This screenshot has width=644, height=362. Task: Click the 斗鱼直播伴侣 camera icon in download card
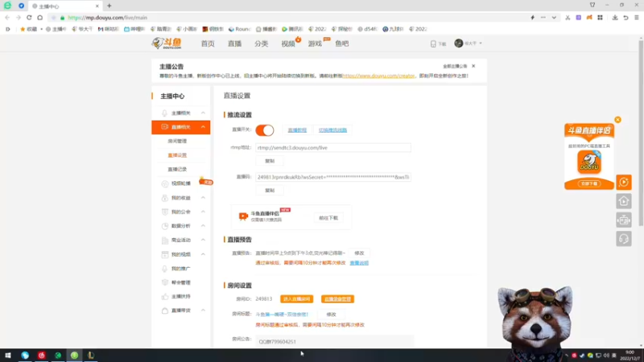point(243,216)
